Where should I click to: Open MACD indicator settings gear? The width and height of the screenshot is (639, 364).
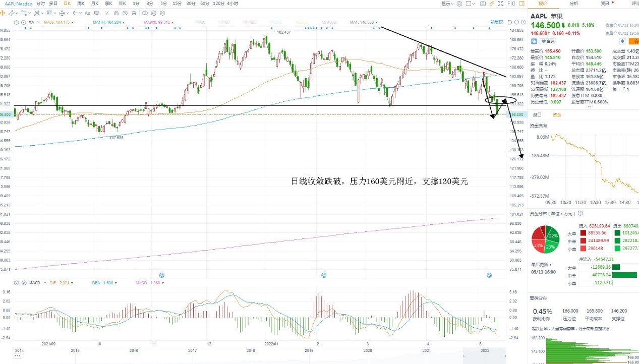[x=16, y=283]
